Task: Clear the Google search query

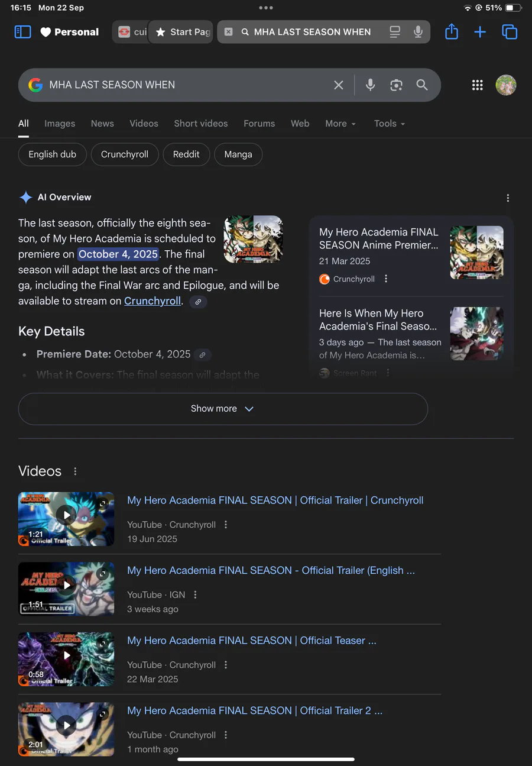Action: pos(339,85)
